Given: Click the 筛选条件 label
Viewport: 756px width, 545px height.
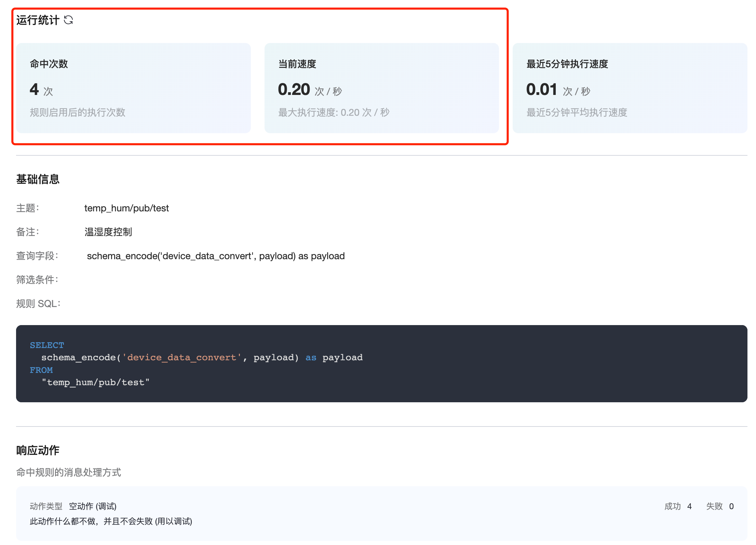Looking at the screenshot, I should [x=37, y=280].
